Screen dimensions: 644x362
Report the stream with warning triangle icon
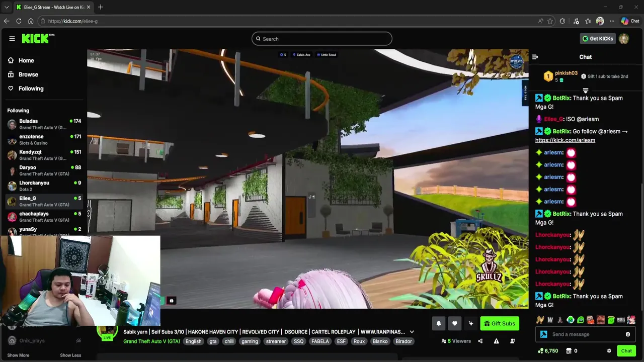click(496, 341)
